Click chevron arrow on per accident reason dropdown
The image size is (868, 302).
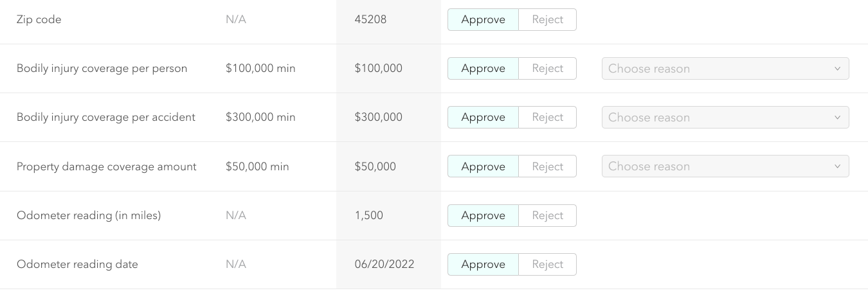click(x=837, y=117)
